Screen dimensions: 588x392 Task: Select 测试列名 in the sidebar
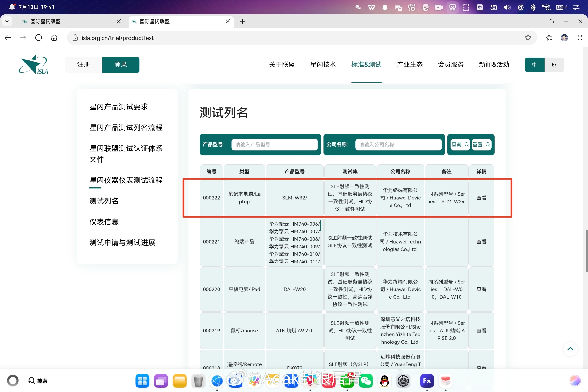(104, 201)
